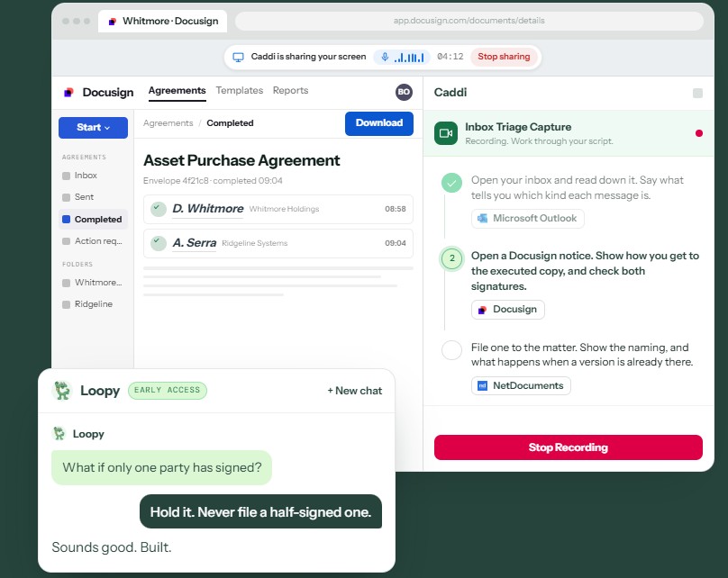Switch to the Reports tab
728x578 pixels.
(290, 90)
